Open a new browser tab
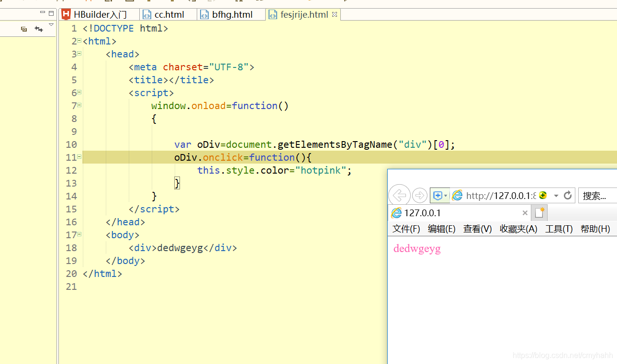This screenshot has width=617, height=364. click(539, 212)
